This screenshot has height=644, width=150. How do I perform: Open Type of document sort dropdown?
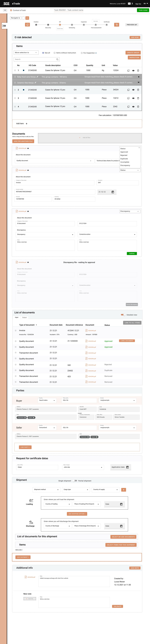(x=36, y=325)
